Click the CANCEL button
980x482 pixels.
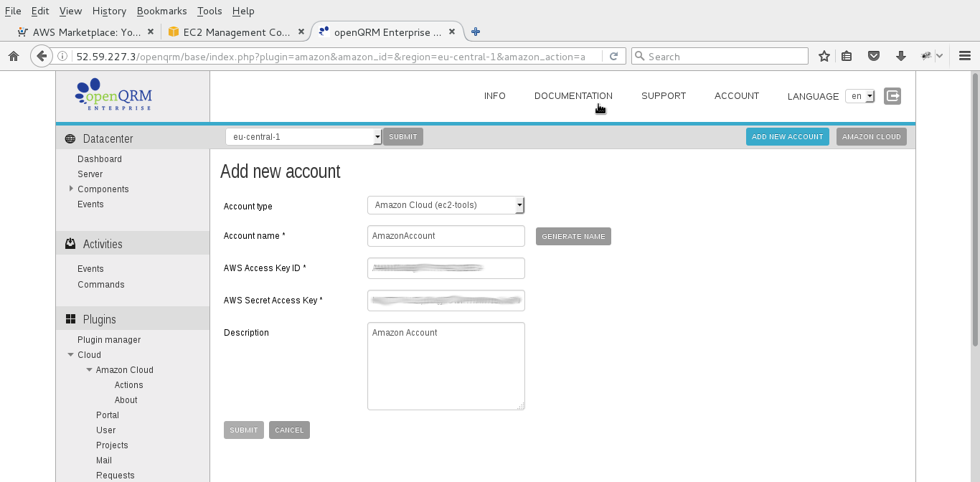tap(289, 430)
